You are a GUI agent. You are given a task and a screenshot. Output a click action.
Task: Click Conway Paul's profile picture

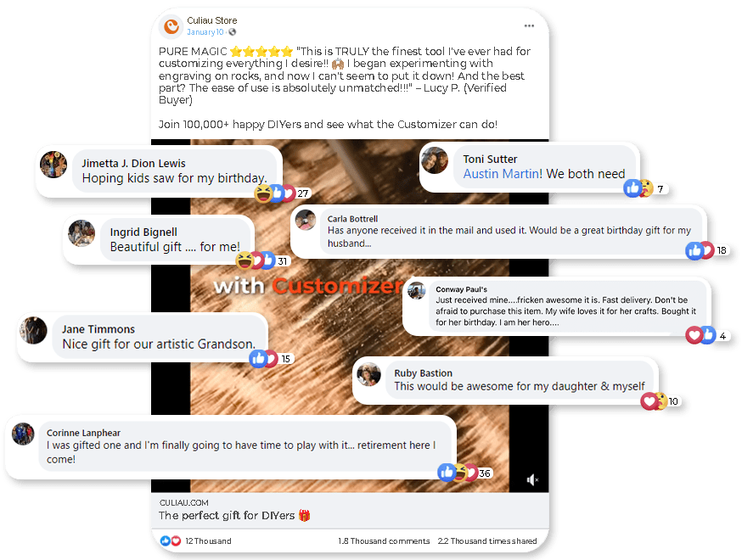click(x=417, y=290)
